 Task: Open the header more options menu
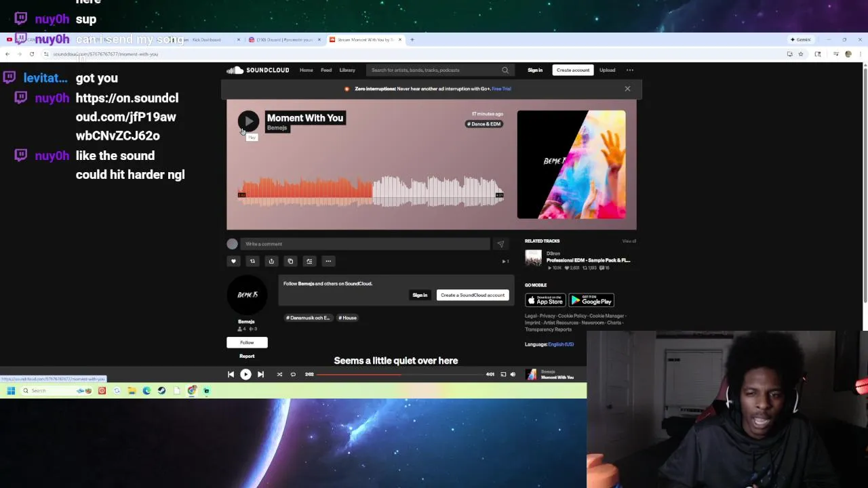pos(630,70)
